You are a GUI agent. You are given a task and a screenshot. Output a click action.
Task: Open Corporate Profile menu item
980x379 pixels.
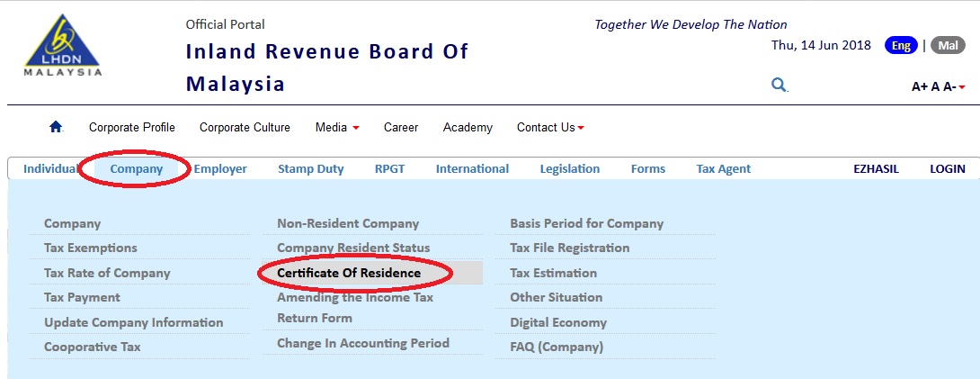132,127
